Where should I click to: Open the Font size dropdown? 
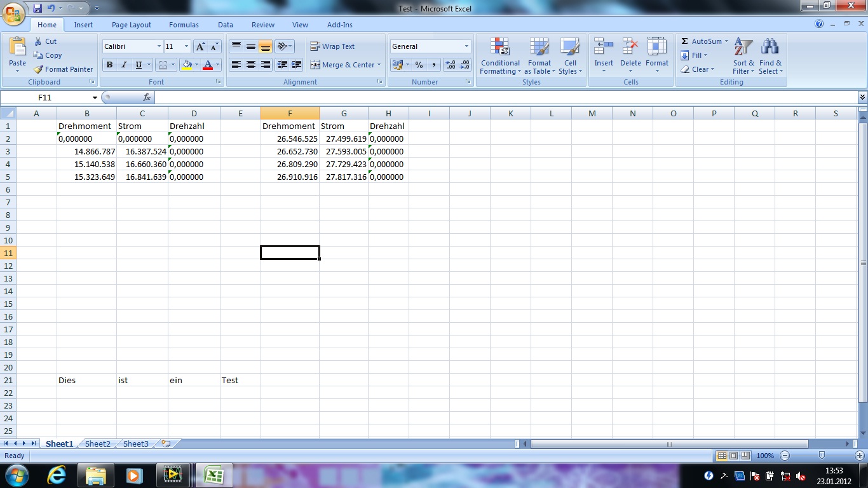coord(186,46)
